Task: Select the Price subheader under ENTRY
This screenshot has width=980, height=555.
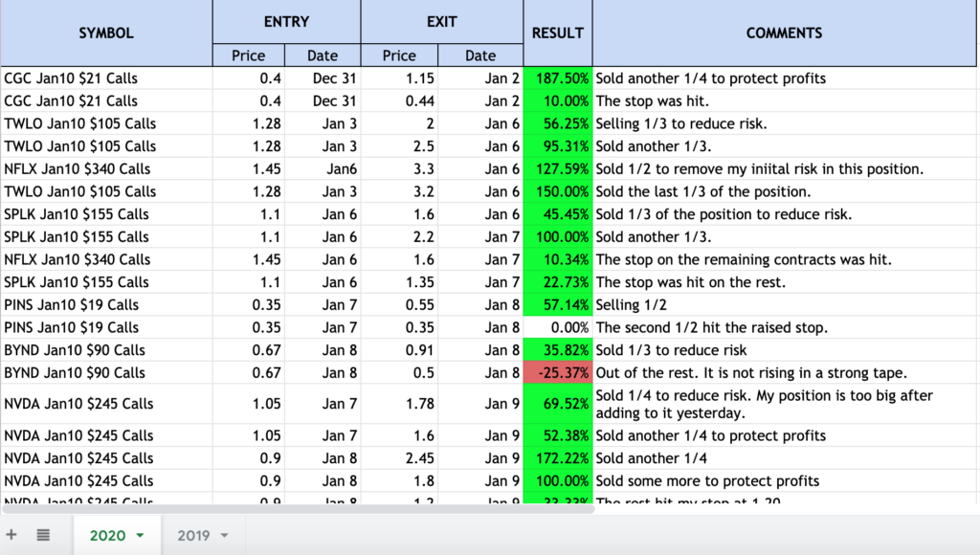Action: (249, 55)
